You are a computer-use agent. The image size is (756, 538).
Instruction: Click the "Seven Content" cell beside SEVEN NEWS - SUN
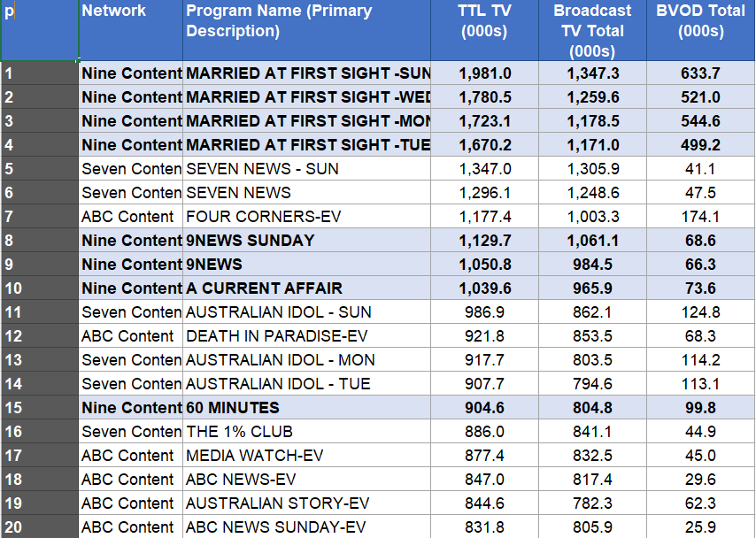point(127,168)
